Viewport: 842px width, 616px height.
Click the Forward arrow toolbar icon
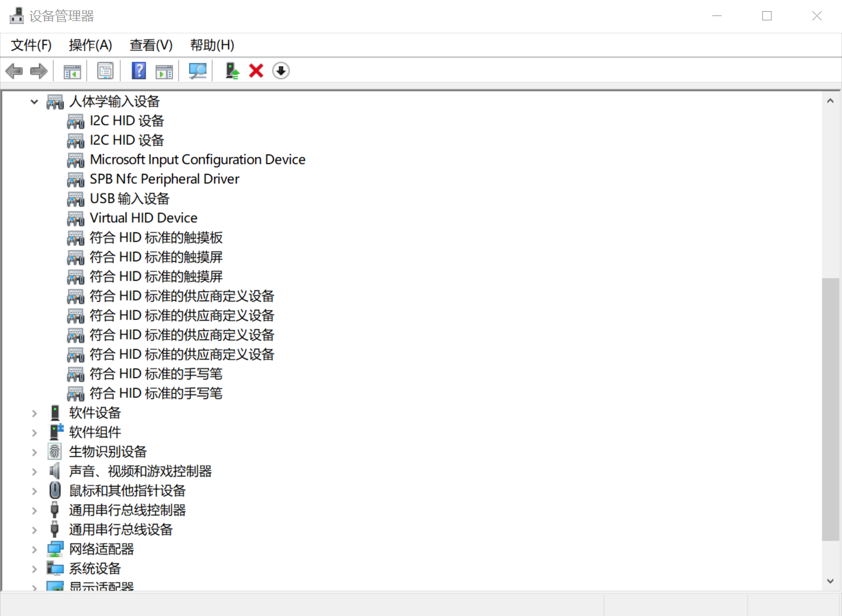point(39,71)
